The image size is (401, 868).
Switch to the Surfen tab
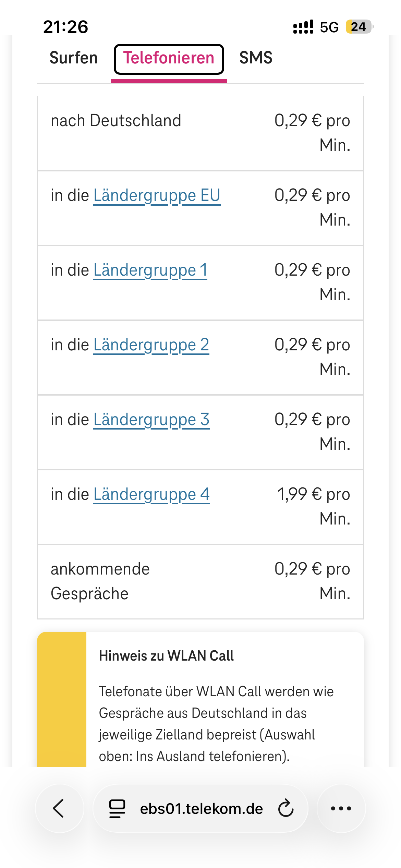pos(74,58)
